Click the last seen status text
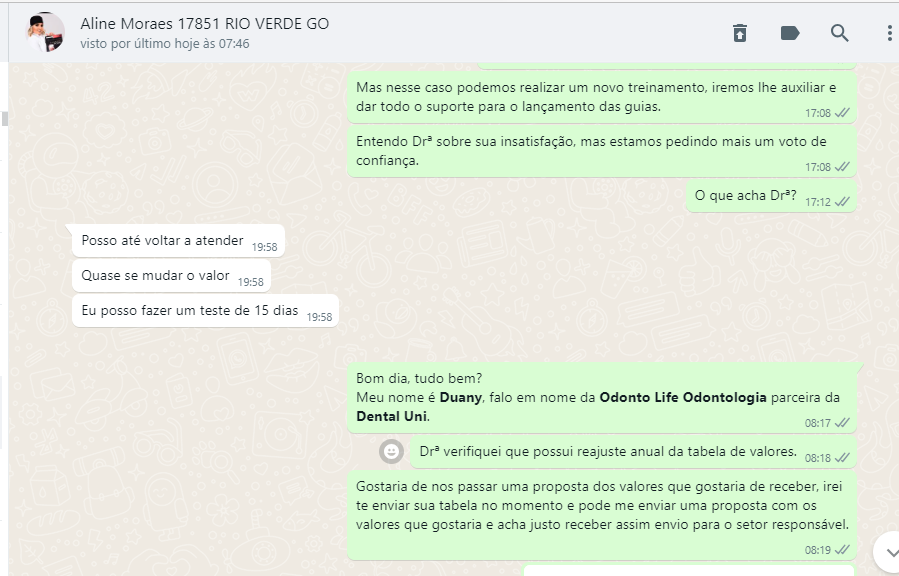 tap(165, 44)
